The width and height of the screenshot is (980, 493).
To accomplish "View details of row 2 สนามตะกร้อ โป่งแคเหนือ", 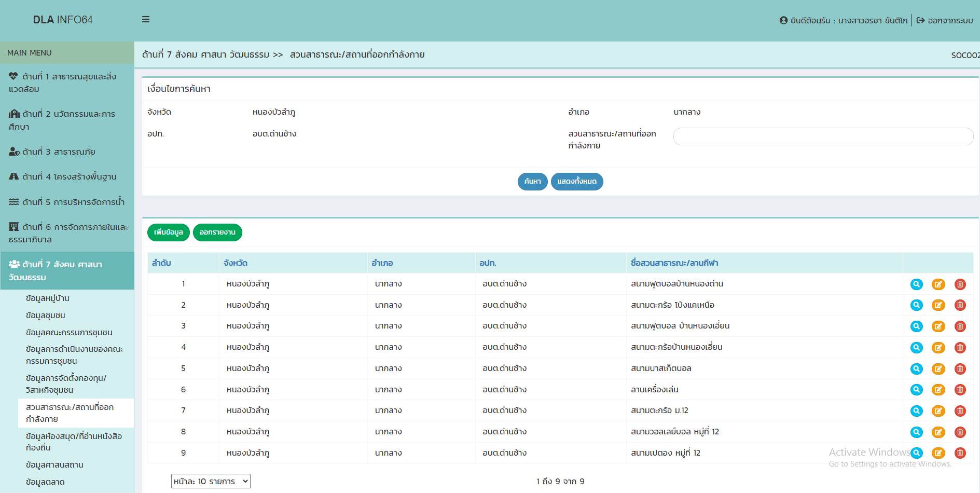I will click(x=917, y=305).
